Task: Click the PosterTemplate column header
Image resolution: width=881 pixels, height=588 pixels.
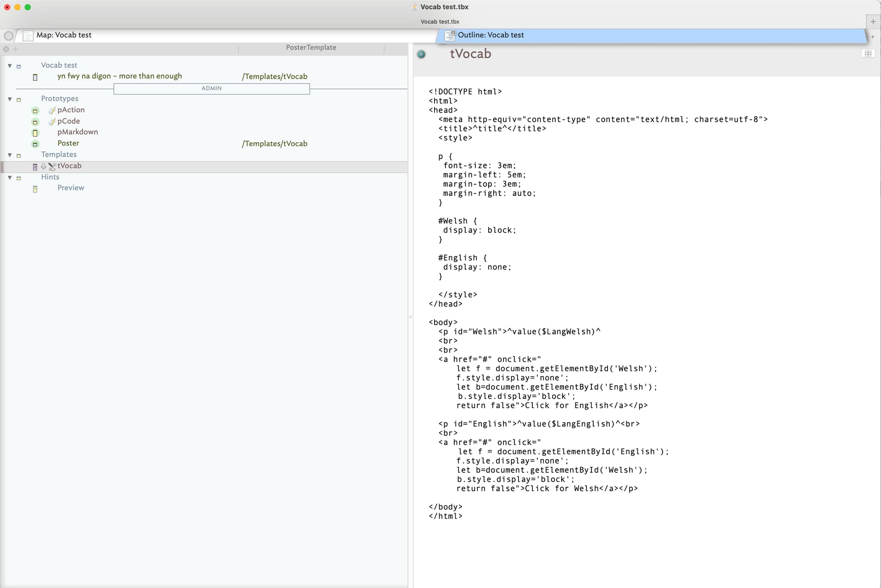Action: coord(311,48)
